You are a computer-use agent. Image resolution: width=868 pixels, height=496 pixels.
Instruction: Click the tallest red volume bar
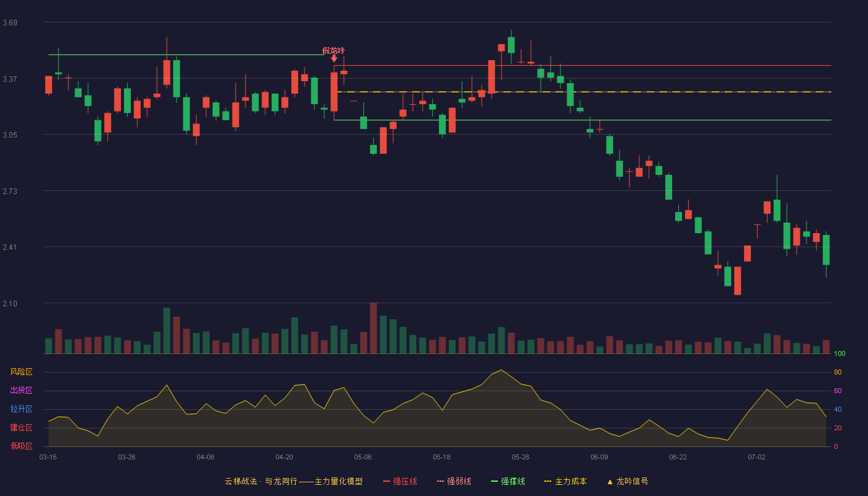(x=373, y=328)
